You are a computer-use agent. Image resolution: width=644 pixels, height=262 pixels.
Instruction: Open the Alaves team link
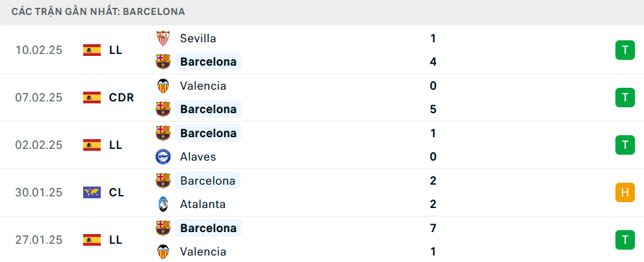tap(198, 157)
